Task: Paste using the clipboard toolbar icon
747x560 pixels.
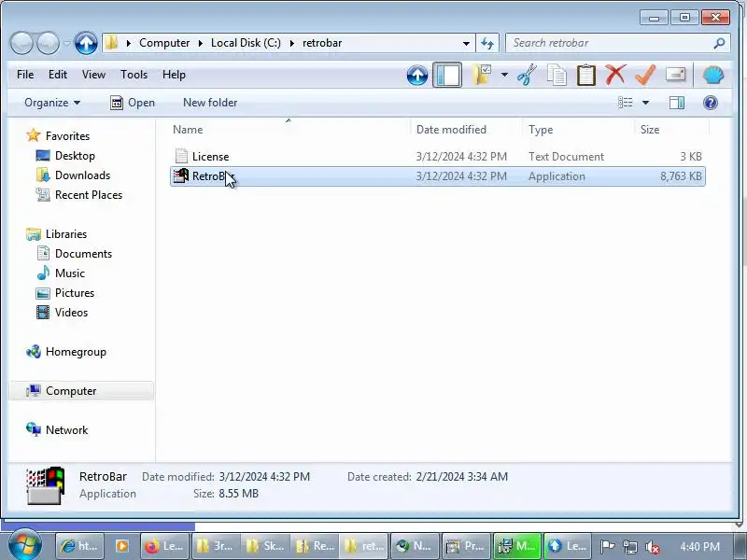Action: tap(586, 76)
